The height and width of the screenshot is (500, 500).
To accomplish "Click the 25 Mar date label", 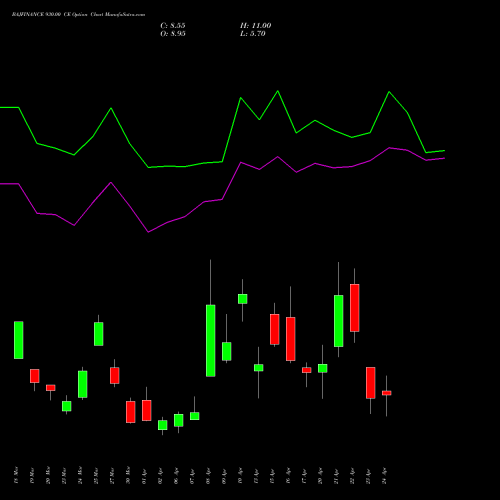I will point(96,475).
